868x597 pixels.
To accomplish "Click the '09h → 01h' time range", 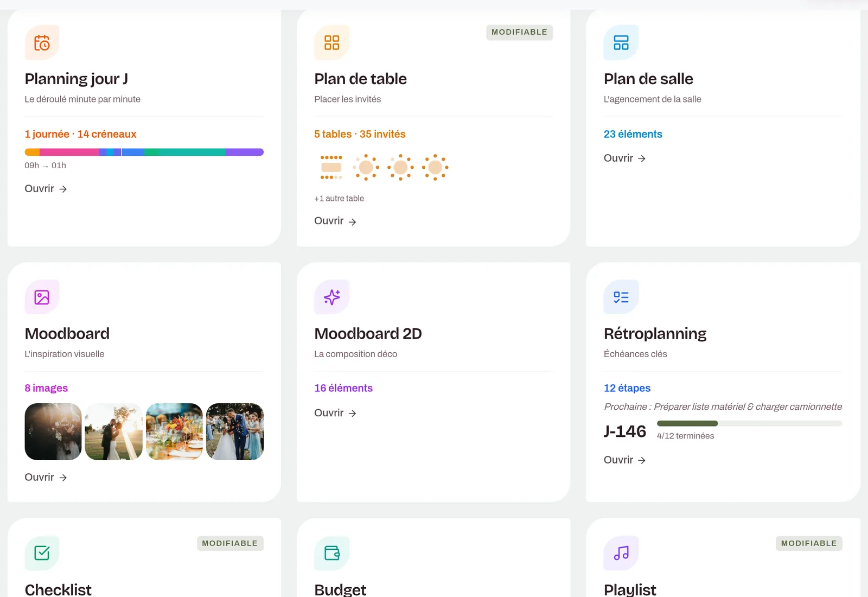I will click(x=45, y=166).
